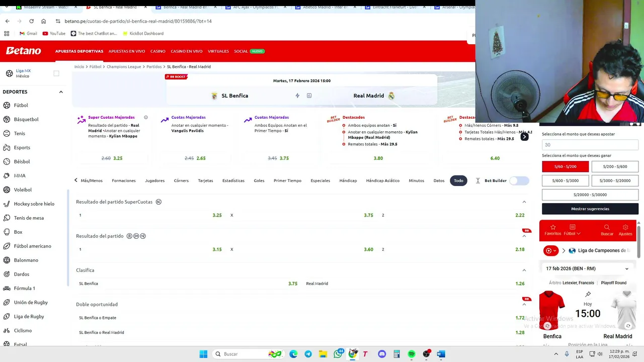The width and height of the screenshot is (644, 362).
Task: Bet on Real Madrid to qualify at 1.26
Action: point(520,284)
